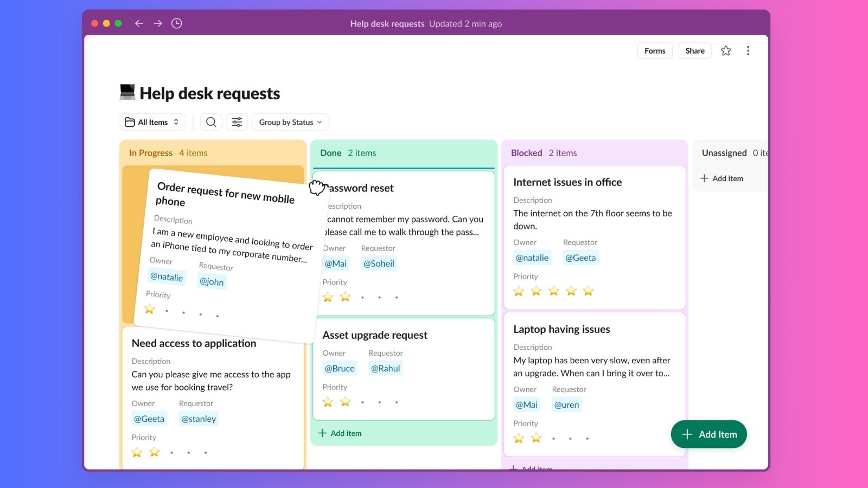Click the search magnifier icon
The height and width of the screenshot is (488, 868).
coord(211,122)
